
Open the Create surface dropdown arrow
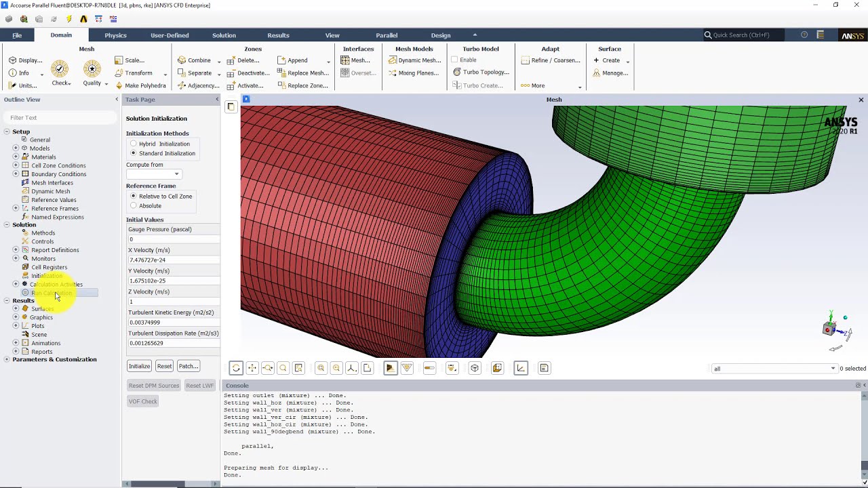pyautogui.click(x=628, y=61)
